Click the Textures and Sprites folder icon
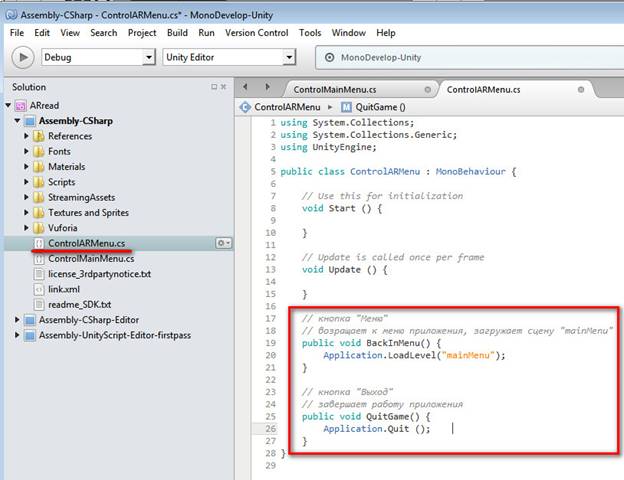624x480 pixels. (39, 213)
